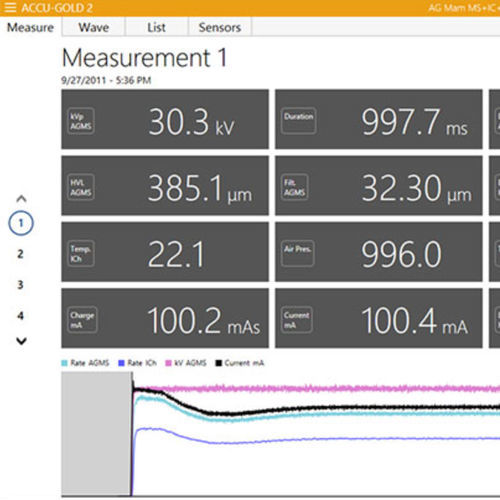Select measurement 2 in the sidebar
This screenshot has width=500, height=500.
pyautogui.click(x=20, y=254)
